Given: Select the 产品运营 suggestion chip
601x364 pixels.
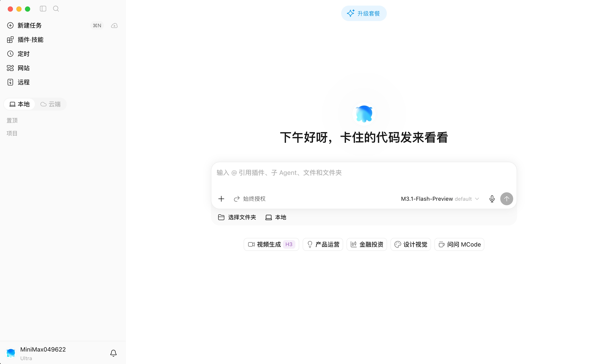Looking at the screenshot, I should (x=323, y=245).
